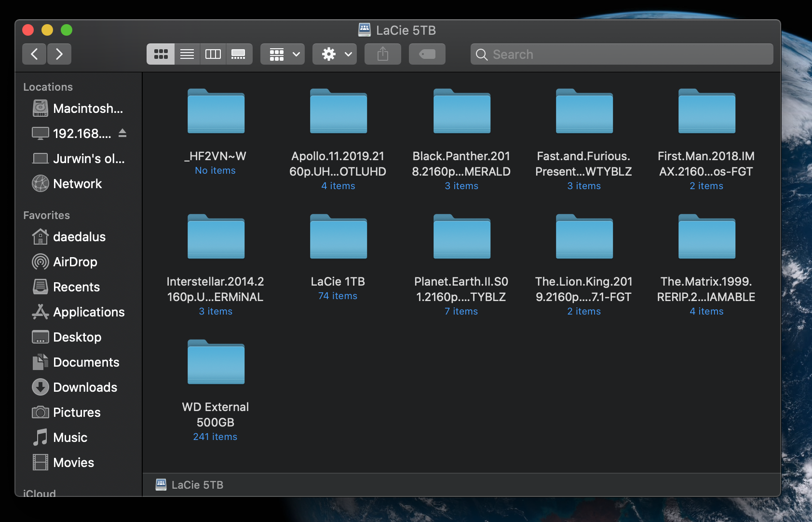Select the The.Matrix.1999 folder icon
Screen dimensions: 812x522
tap(707, 236)
